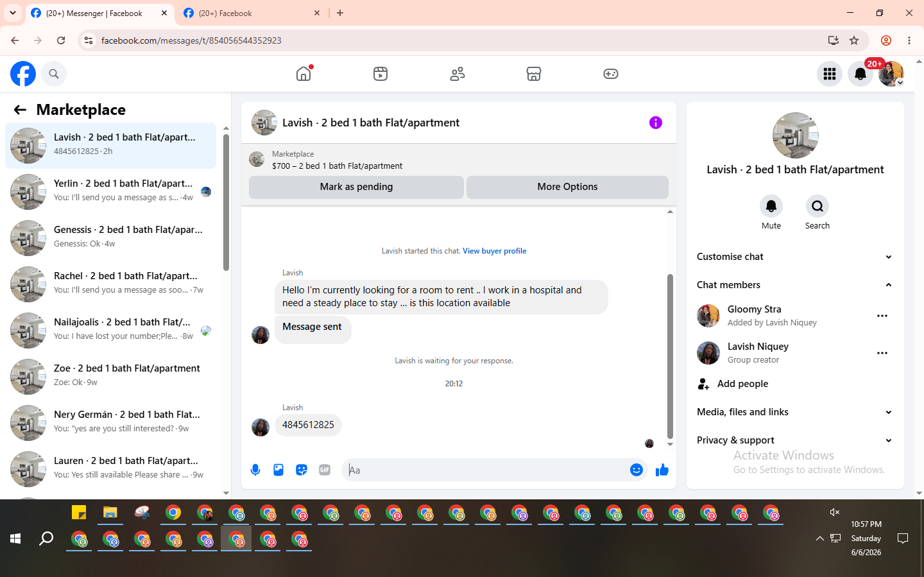Reload the current page
The image size is (924, 577).
click(x=61, y=40)
